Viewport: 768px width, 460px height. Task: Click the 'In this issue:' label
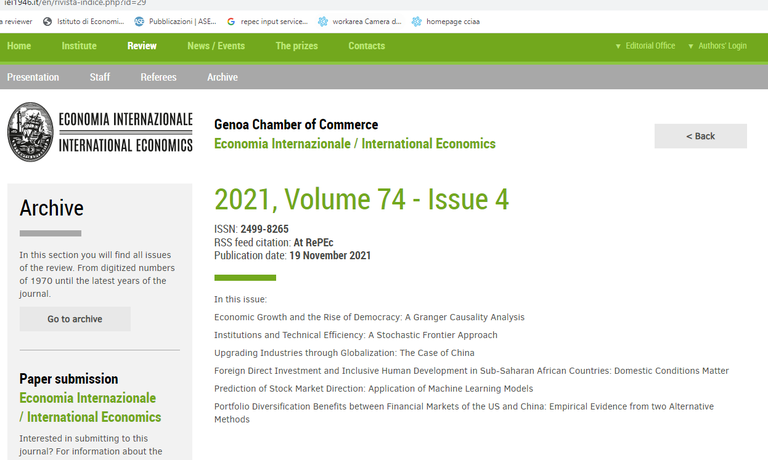(x=240, y=299)
